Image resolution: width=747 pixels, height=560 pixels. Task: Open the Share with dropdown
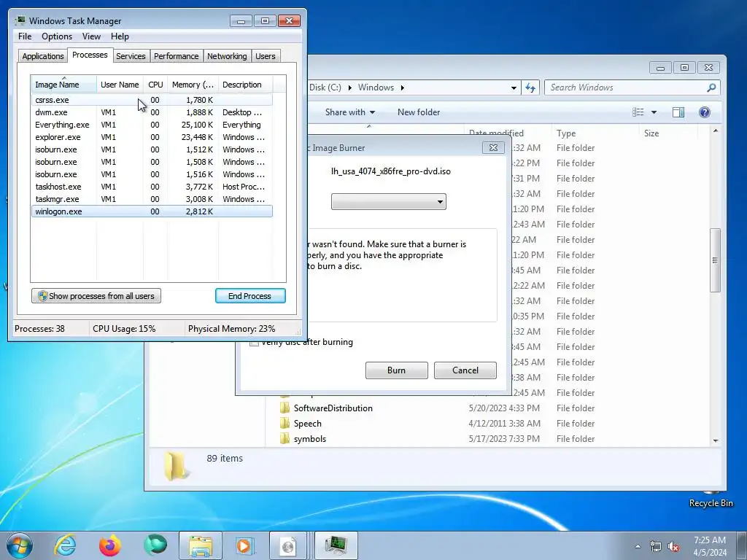coord(349,112)
